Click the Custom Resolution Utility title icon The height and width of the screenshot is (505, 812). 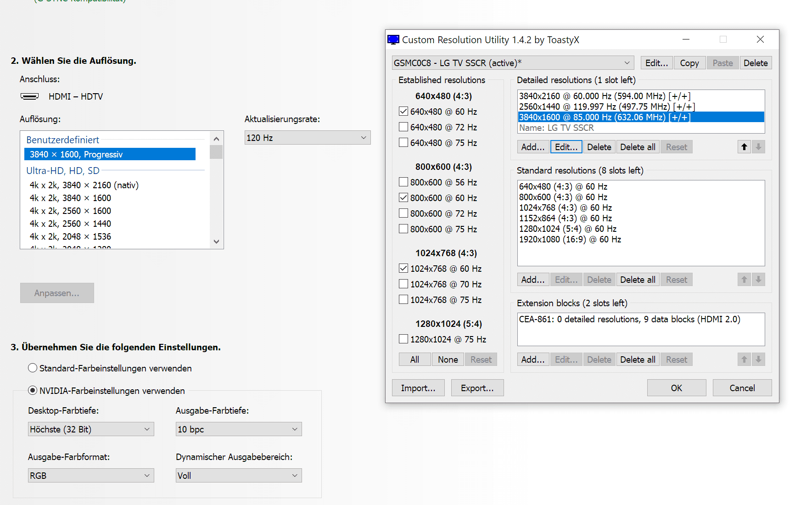click(393, 40)
